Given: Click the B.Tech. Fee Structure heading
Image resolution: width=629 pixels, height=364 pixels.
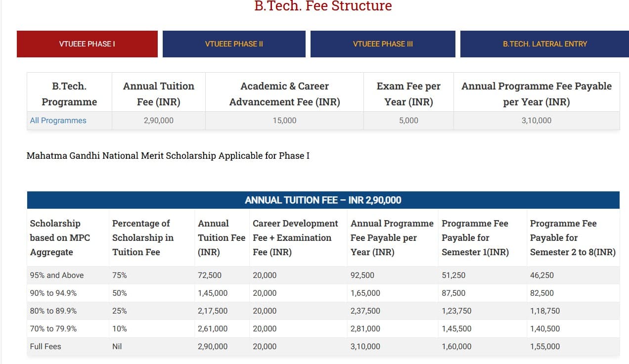Looking at the screenshot, I should (x=323, y=6).
